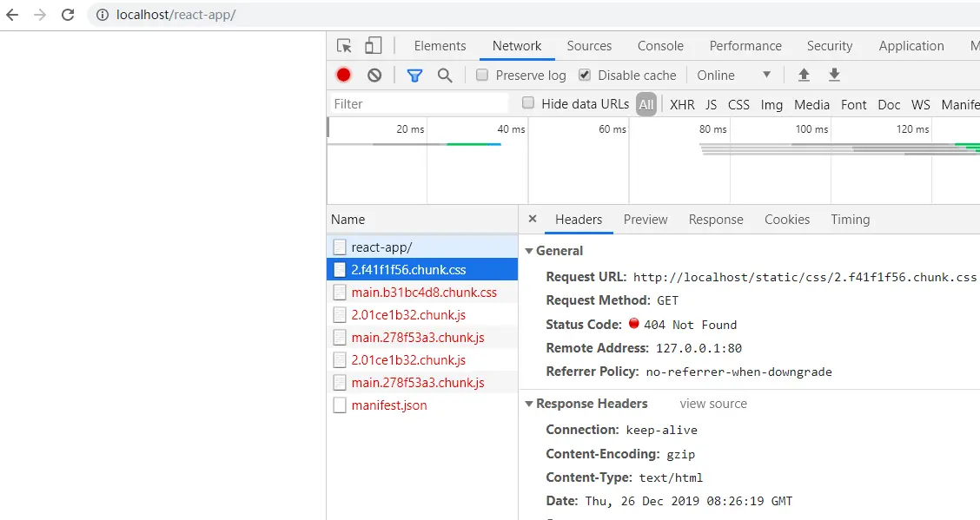Show the Response details tab
980x520 pixels.
click(716, 219)
